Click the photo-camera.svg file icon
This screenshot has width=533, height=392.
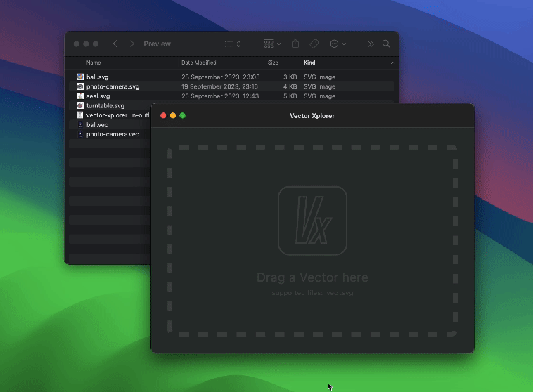(x=80, y=86)
